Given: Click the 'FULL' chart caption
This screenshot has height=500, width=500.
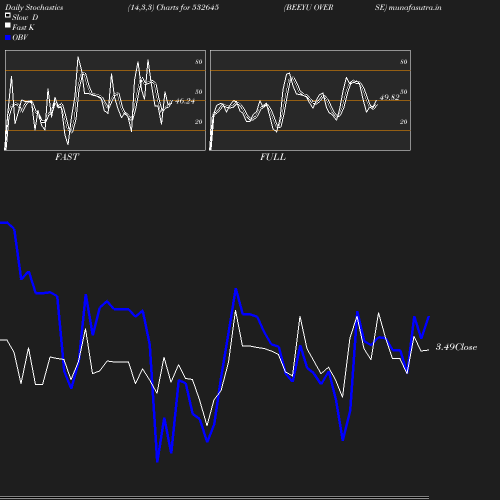Looking at the screenshot, I should click(273, 157).
